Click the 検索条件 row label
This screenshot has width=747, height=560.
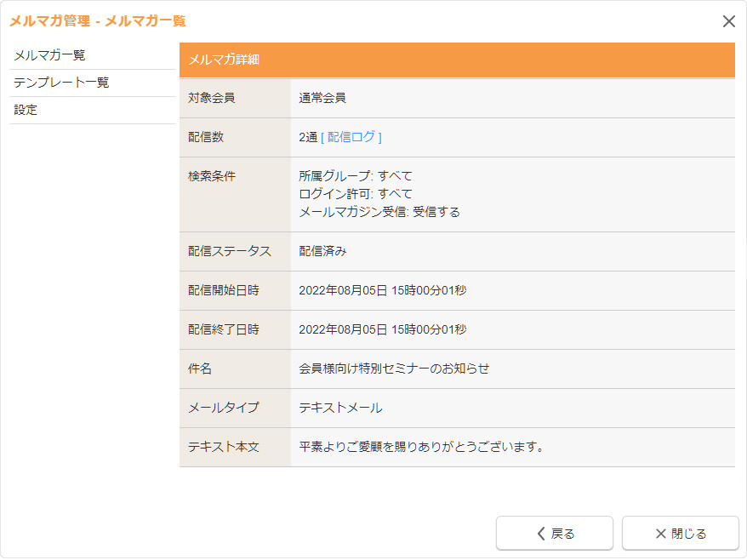click(212, 176)
